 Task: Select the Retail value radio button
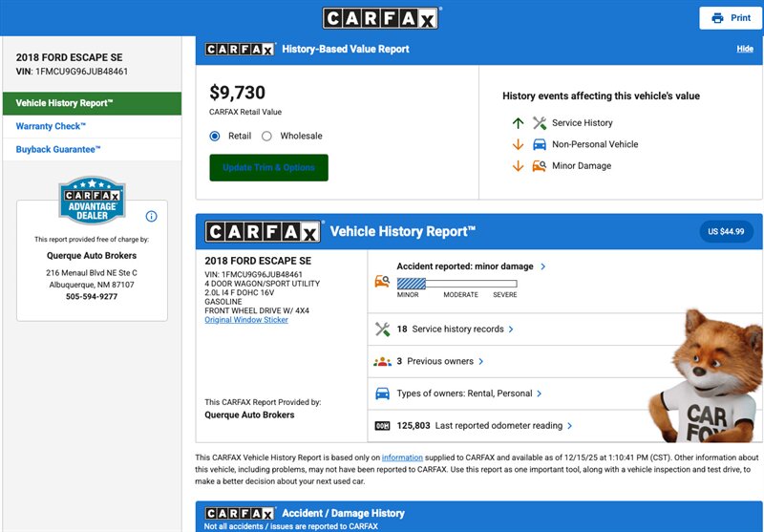point(215,136)
